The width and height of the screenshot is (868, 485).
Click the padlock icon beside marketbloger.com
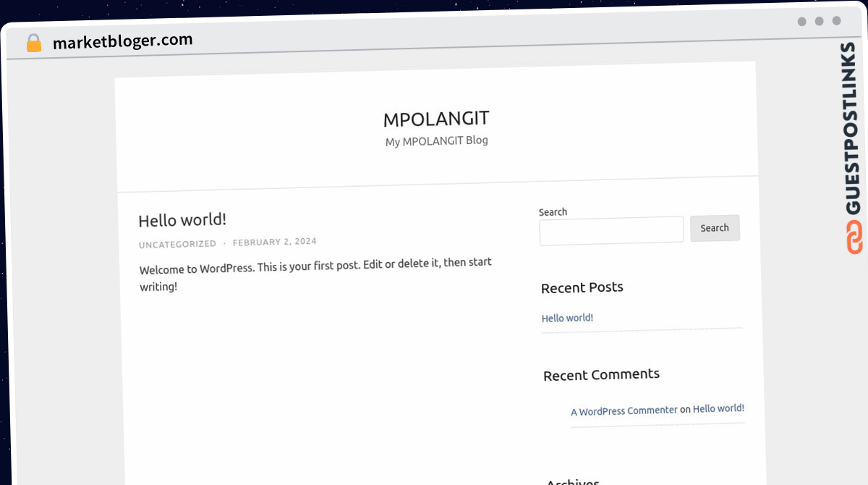[34, 43]
